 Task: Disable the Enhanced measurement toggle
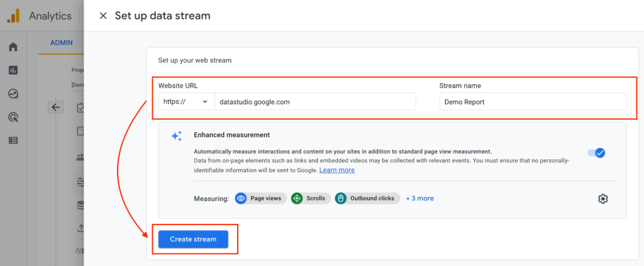596,153
